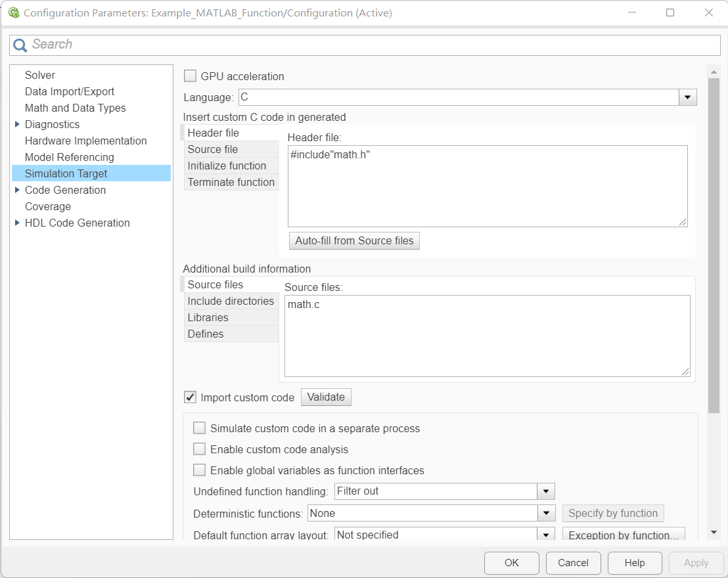The width and height of the screenshot is (728, 578).
Task: Select the Include directories tab
Action: pyautogui.click(x=231, y=301)
